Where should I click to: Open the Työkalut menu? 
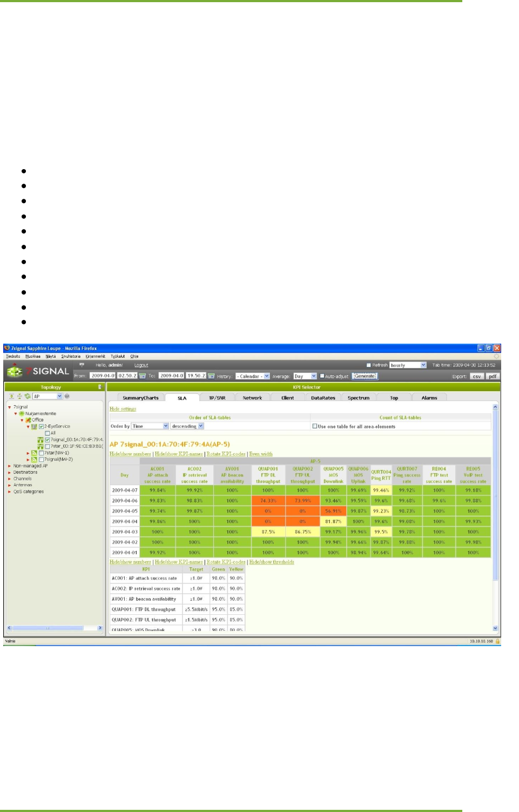tap(118, 356)
